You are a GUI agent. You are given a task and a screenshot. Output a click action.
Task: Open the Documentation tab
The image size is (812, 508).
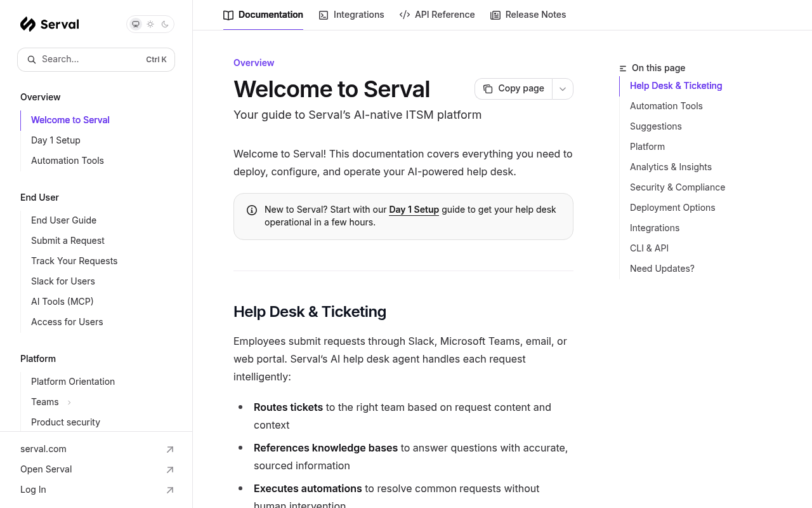click(263, 15)
